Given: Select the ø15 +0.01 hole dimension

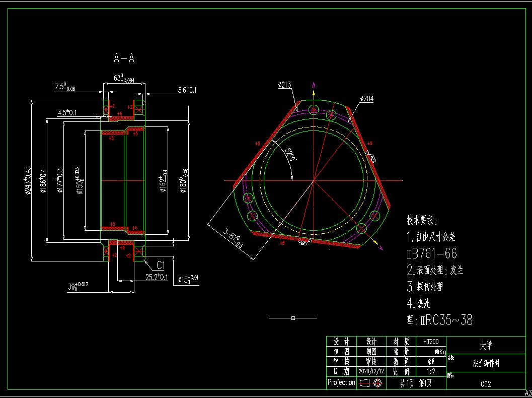Looking at the screenshot, I should click(188, 280).
